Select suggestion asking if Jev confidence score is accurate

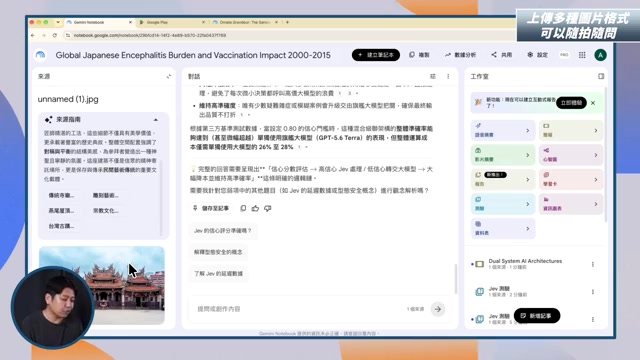click(222, 231)
